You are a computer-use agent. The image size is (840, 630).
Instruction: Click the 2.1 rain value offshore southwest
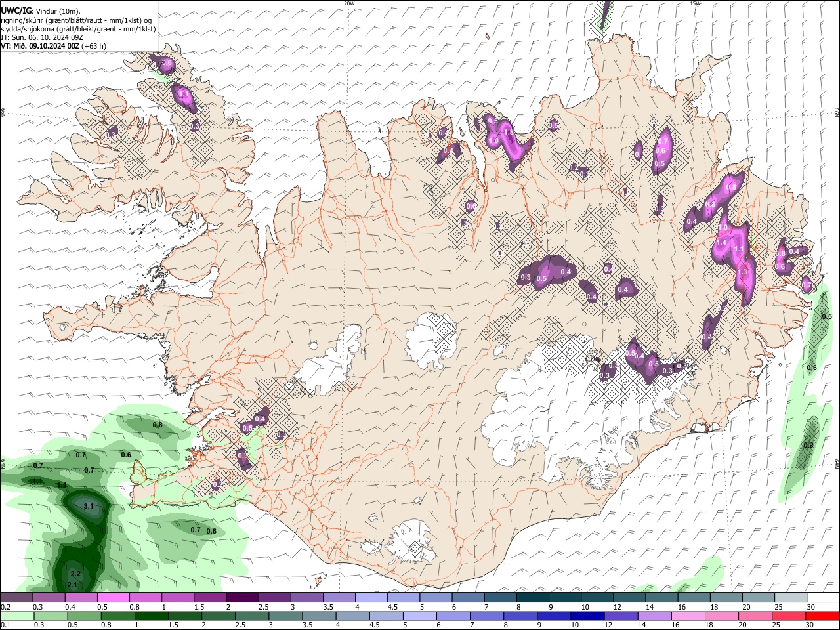click(72, 585)
